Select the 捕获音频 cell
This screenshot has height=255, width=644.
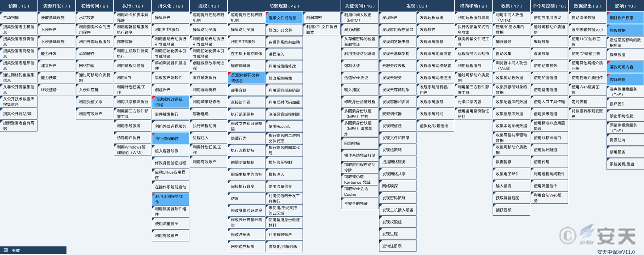coord(511,41)
